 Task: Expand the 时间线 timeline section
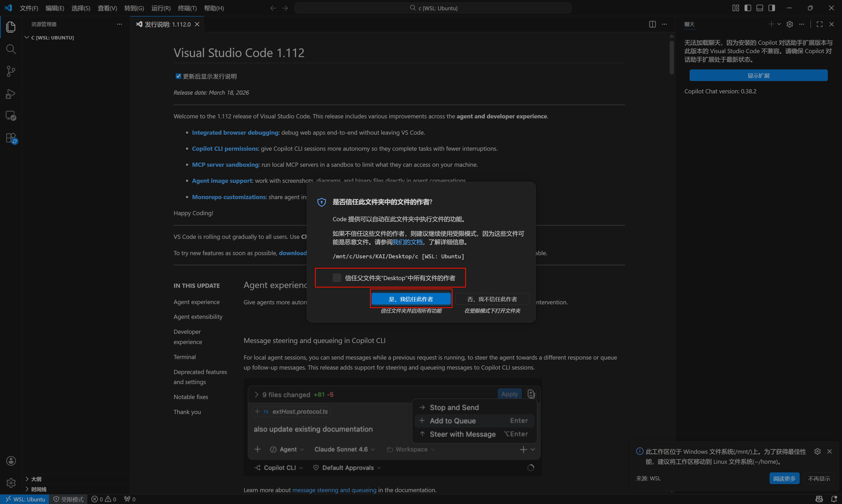coord(38,489)
